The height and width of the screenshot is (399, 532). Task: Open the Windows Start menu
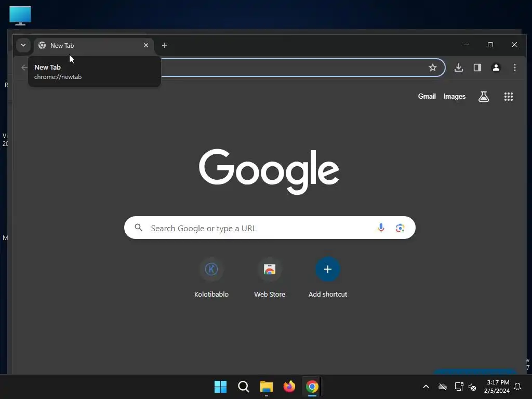220,387
